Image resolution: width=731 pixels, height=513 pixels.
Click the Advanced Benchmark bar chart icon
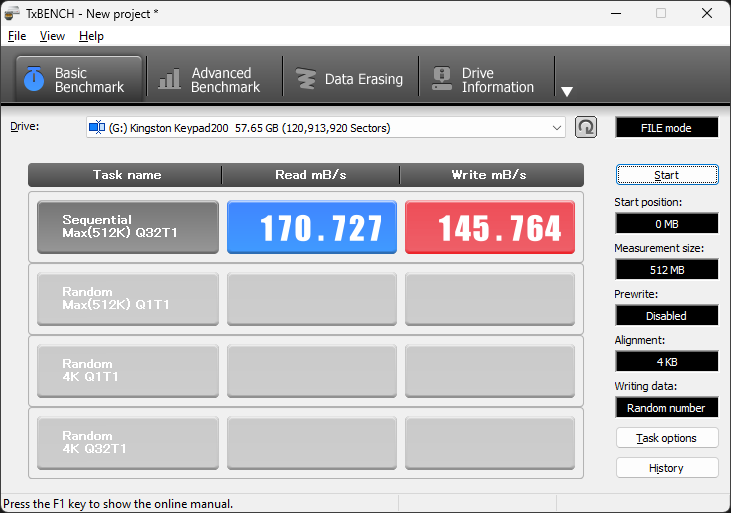point(170,80)
